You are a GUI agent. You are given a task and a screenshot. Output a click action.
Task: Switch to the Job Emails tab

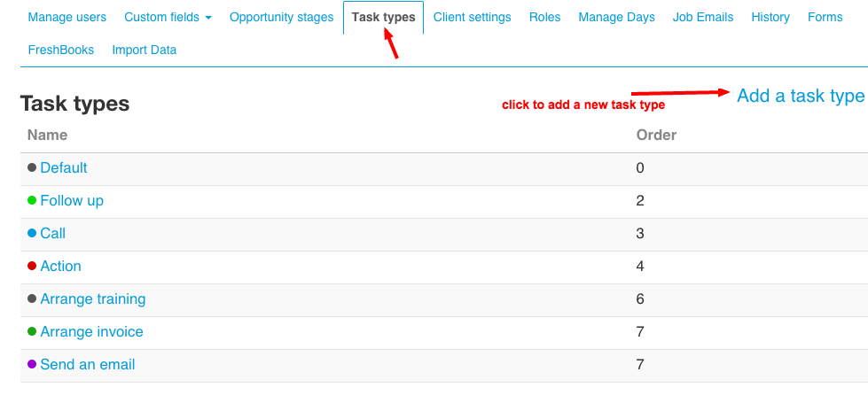(703, 18)
